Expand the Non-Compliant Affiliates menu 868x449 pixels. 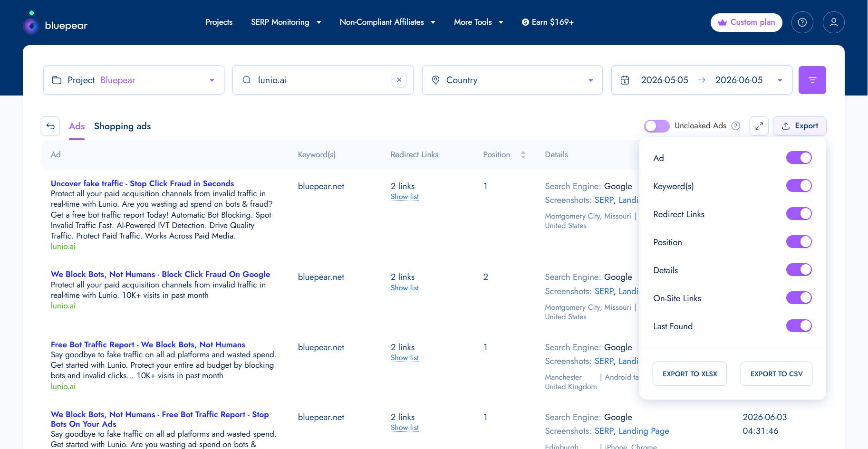pos(387,22)
